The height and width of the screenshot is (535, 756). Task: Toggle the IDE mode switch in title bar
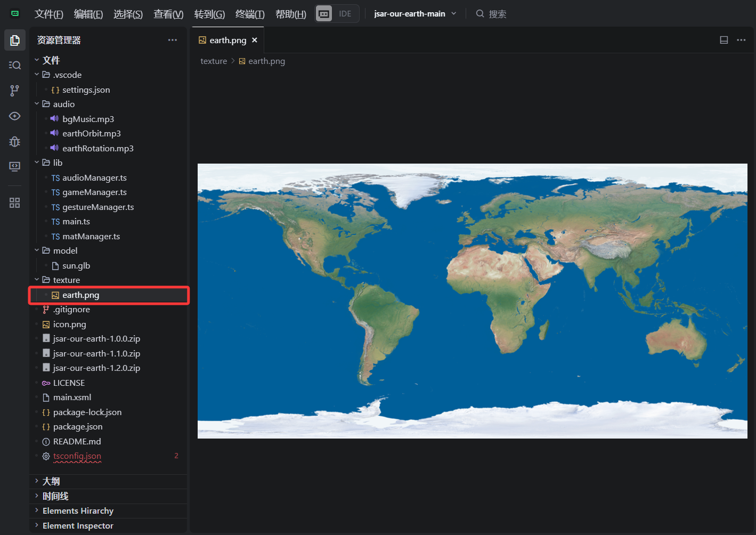tap(337, 14)
